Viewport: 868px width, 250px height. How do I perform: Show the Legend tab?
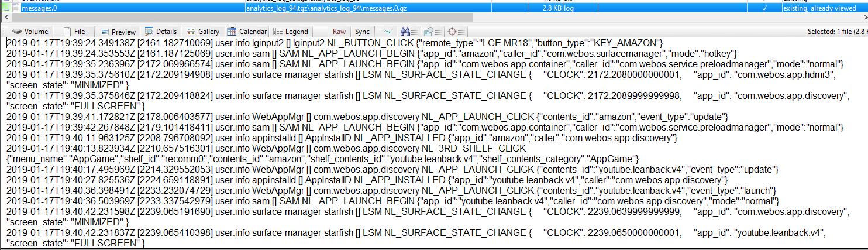click(x=291, y=32)
